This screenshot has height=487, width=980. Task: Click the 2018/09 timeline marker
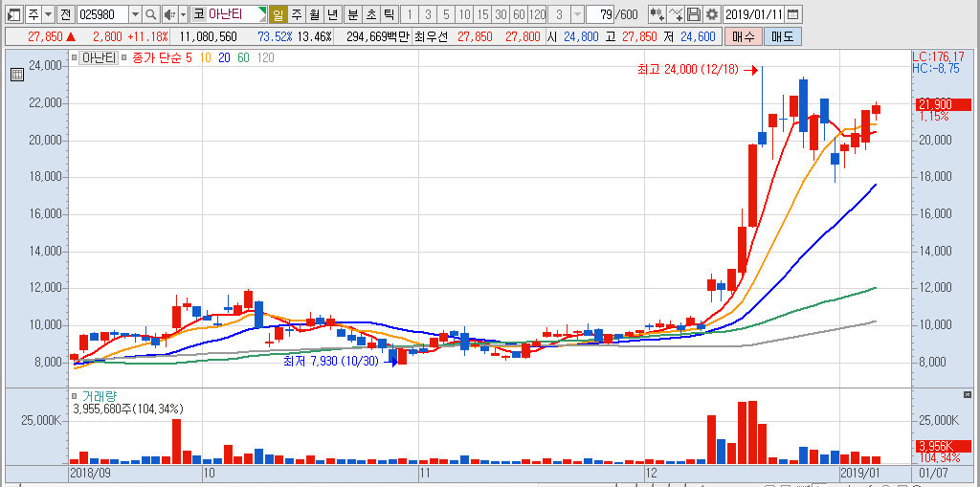89,472
